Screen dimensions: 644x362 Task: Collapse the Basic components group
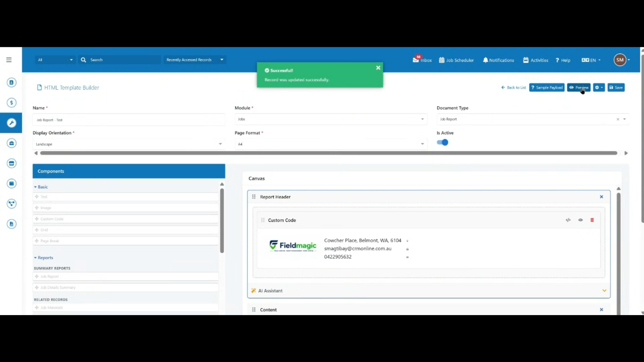pos(41,187)
